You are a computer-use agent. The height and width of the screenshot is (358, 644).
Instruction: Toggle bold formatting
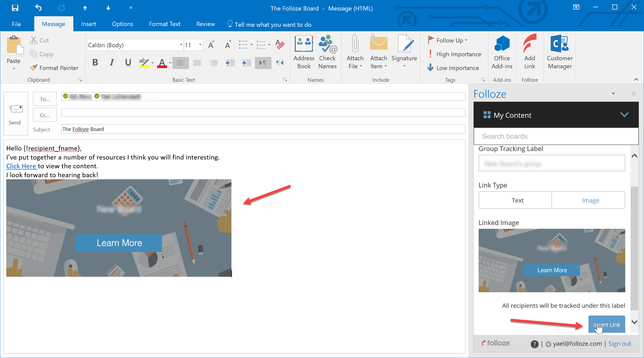tap(95, 63)
